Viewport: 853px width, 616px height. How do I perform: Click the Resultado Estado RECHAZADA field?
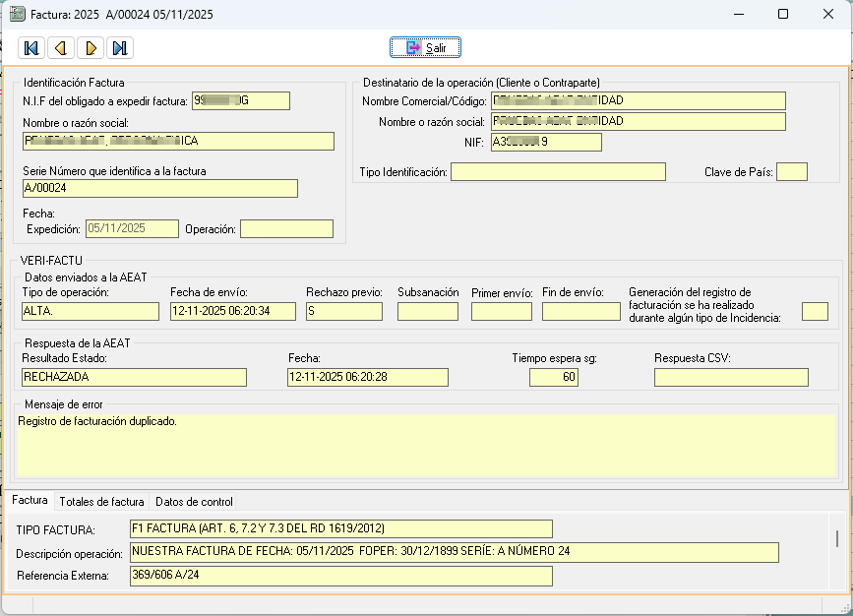[x=134, y=377]
